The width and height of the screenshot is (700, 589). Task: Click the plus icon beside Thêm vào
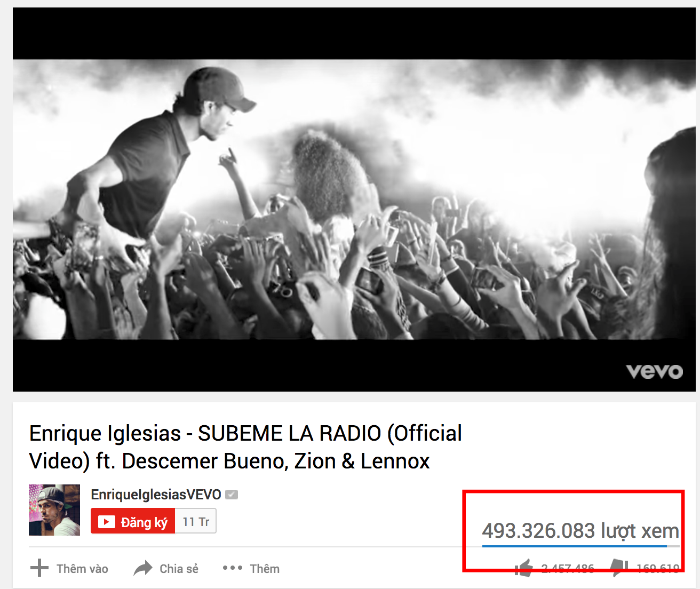[x=39, y=568]
